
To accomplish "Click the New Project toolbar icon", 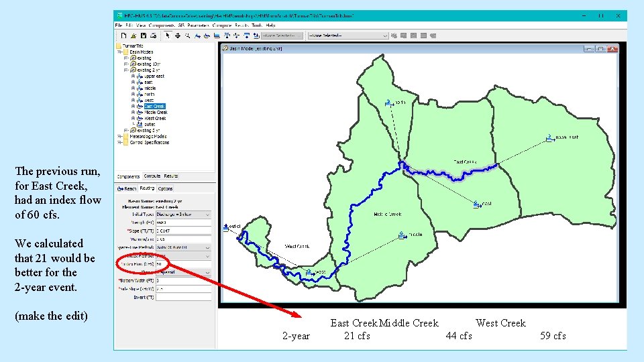I will click(123, 36).
